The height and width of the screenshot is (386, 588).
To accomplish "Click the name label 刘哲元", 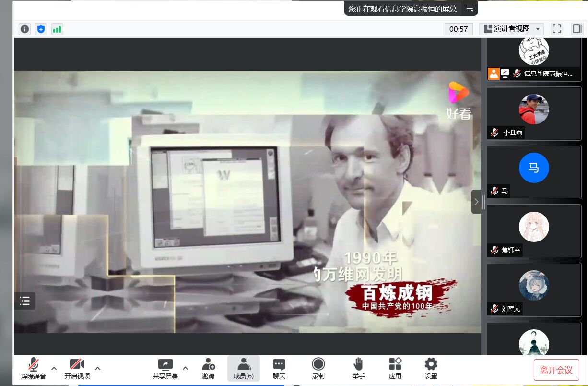I will (x=511, y=309).
